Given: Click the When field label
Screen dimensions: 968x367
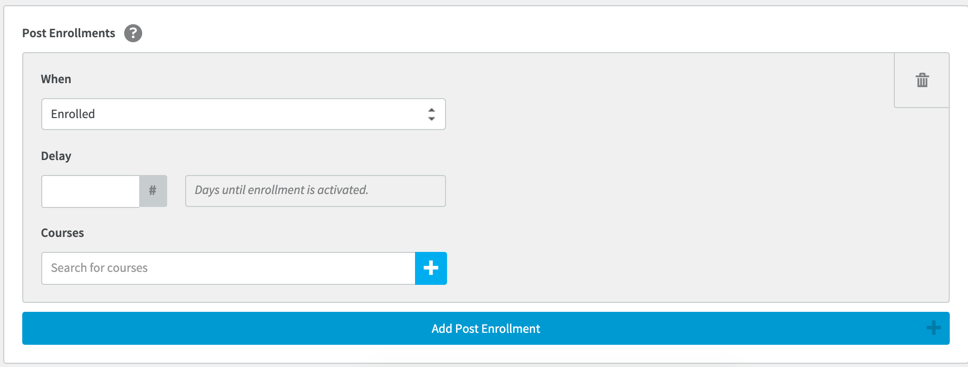Looking at the screenshot, I should tap(56, 79).
